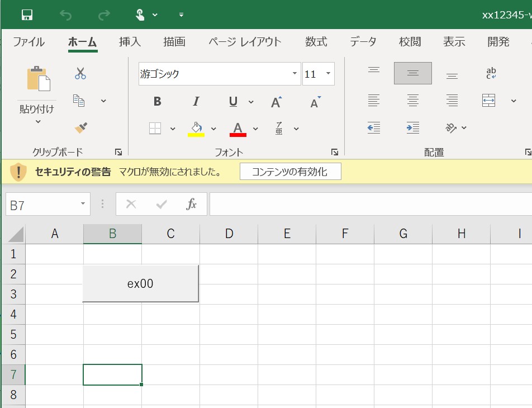Click the Insert Function fx icon
The image size is (532, 408).
point(191,205)
